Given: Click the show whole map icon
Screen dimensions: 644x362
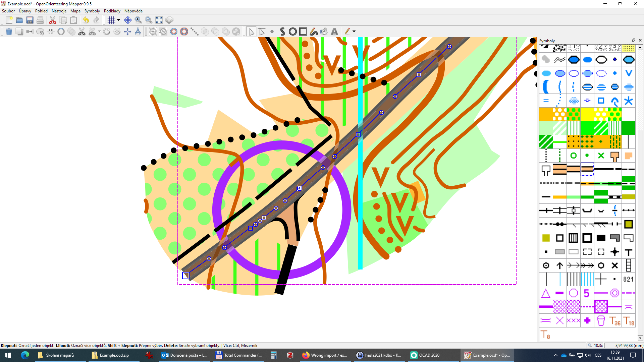Looking at the screenshot, I should click(x=159, y=20).
